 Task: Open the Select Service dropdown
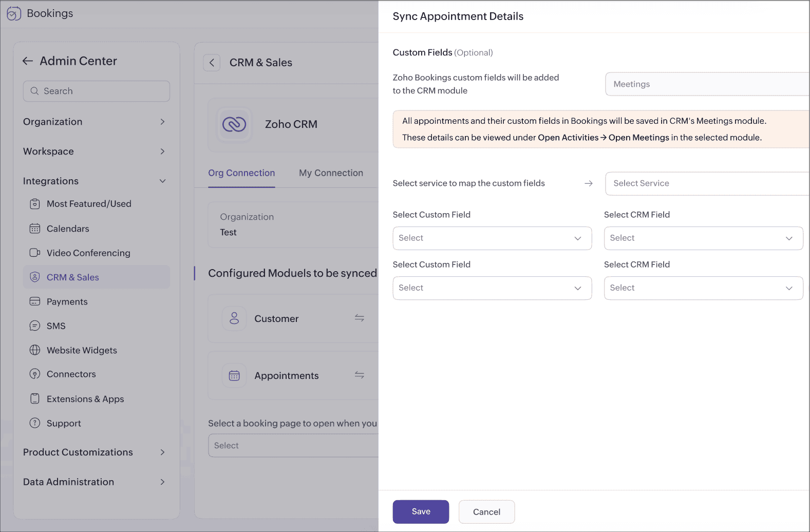[x=707, y=184]
